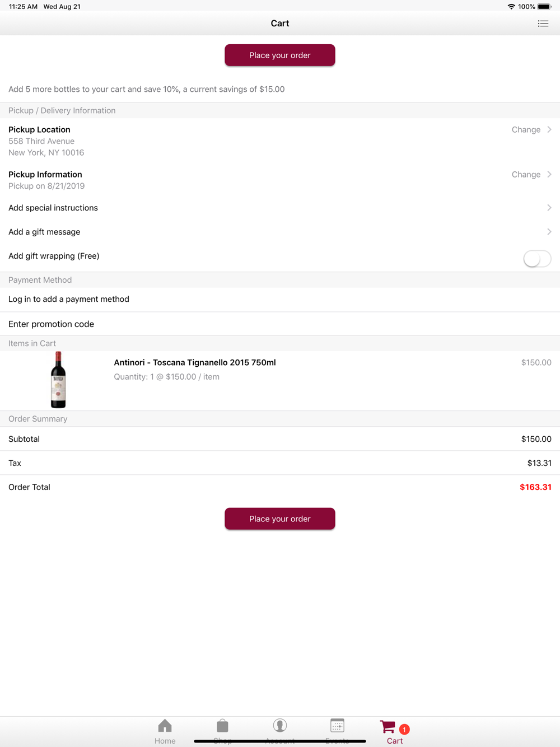
Task: Open the Shop bag icon
Action: (x=222, y=726)
